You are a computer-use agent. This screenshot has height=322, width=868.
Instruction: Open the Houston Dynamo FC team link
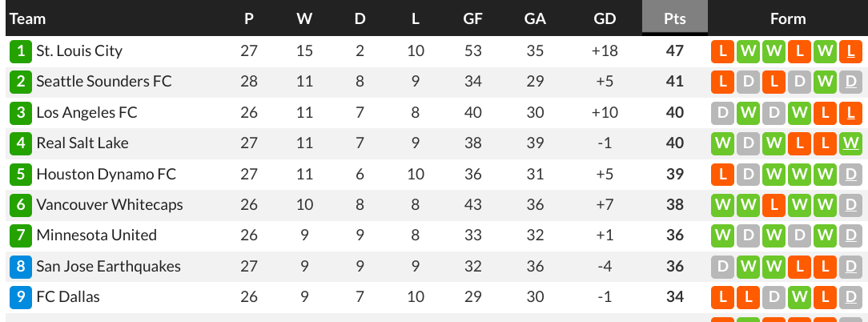click(x=106, y=174)
